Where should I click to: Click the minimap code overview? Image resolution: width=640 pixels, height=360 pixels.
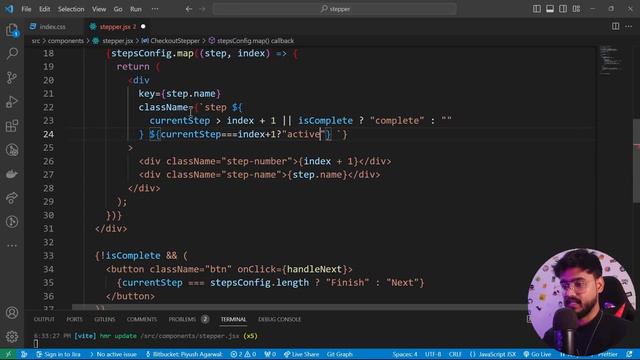point(611,60)
